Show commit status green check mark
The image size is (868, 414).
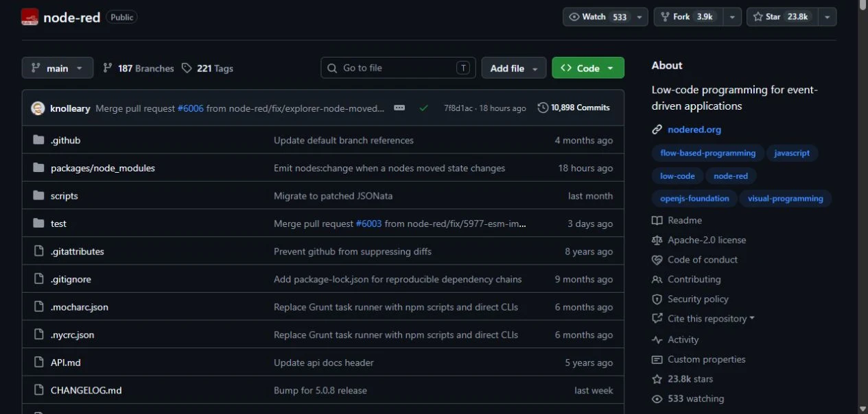click(423, 108)
